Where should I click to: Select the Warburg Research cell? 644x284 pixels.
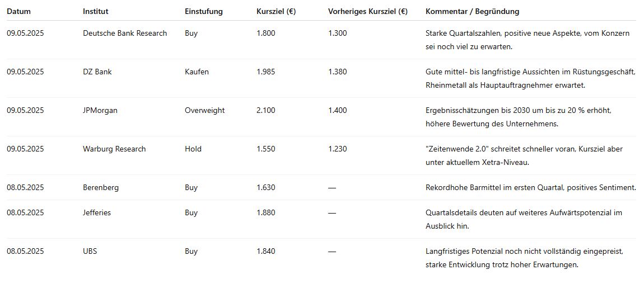coord(114,149)
